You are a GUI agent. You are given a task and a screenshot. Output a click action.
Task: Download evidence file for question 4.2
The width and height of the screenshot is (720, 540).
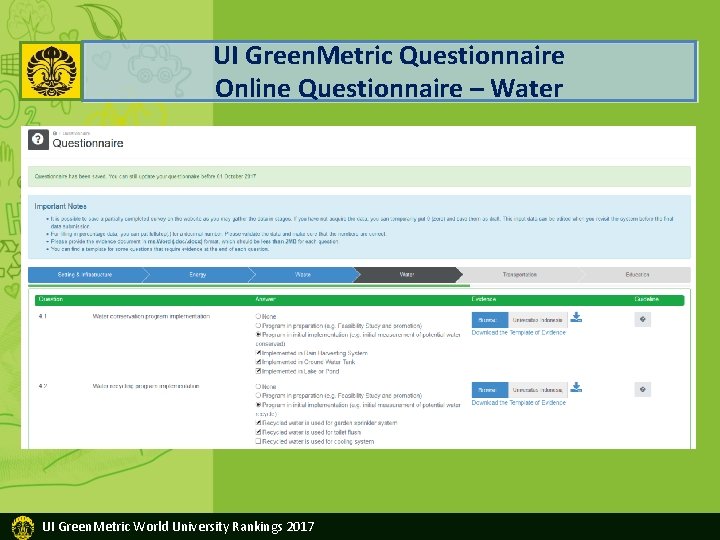click(576, 388)
